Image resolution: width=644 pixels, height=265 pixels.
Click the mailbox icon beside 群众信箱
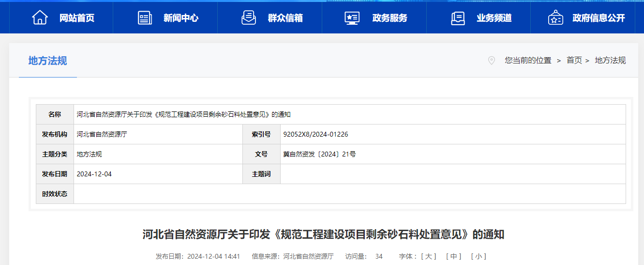249,17
